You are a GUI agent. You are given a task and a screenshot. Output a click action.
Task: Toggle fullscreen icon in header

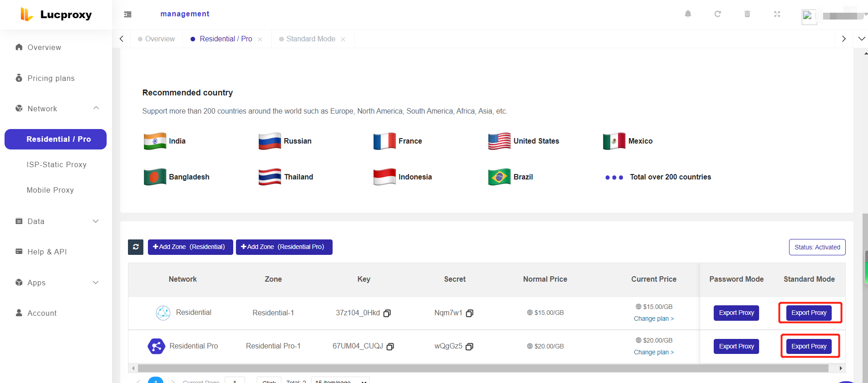(x=777, y=14)
